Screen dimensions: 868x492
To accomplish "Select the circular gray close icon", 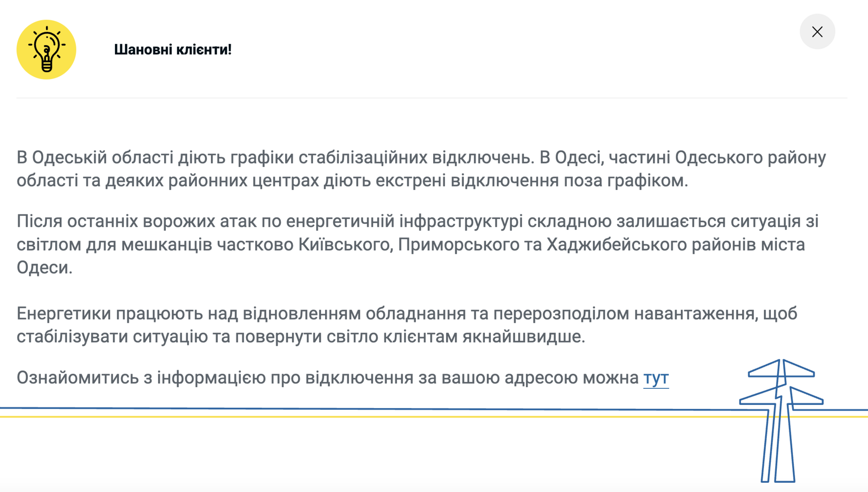I will 818,32.
